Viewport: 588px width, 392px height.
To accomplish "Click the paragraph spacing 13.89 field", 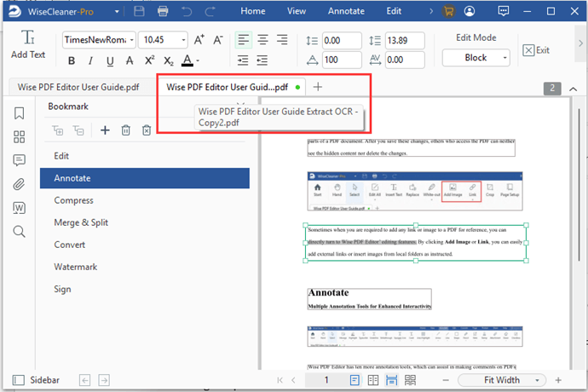I will (x=405, y=40).
